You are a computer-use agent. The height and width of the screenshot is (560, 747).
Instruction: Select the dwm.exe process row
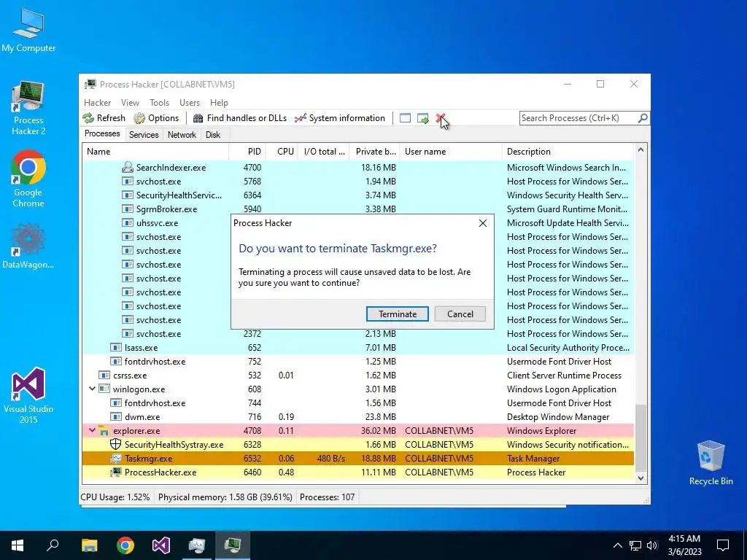tap(357, 416)
